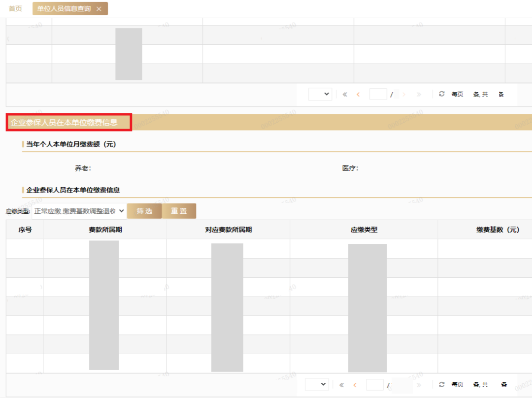The width and height of the screenshot is (532, 400).
Task: Open page size dropdown in bottom pagination
Action: 317,384
